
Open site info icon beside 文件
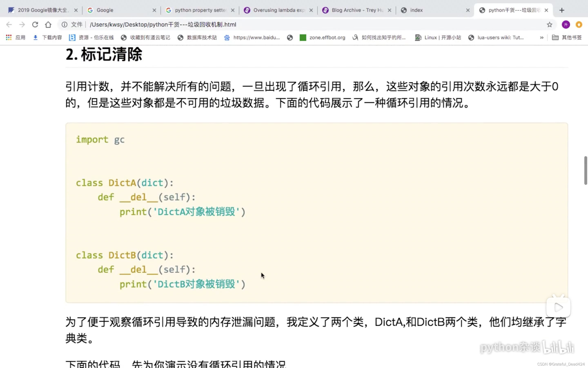(x=64, y=25)
